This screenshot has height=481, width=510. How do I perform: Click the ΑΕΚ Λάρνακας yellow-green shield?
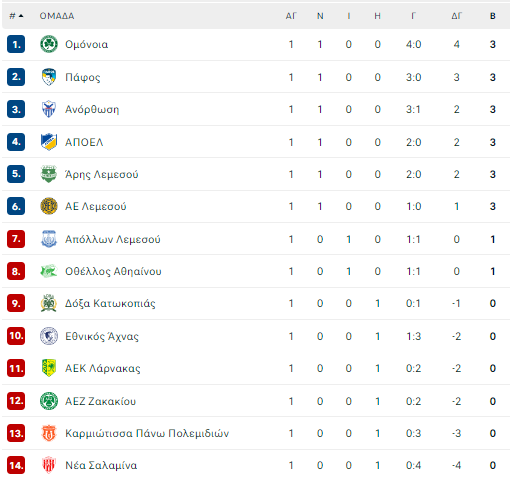[x=49, y=368]
